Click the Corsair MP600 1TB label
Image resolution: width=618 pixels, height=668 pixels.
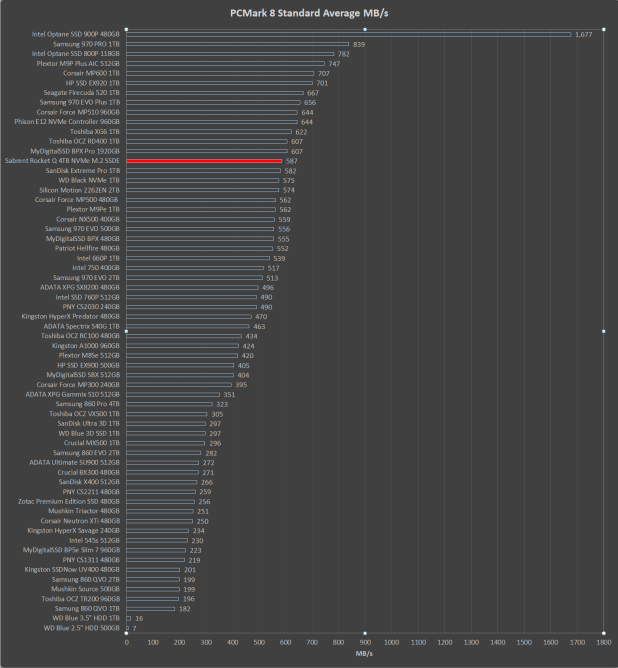point(91,73)
